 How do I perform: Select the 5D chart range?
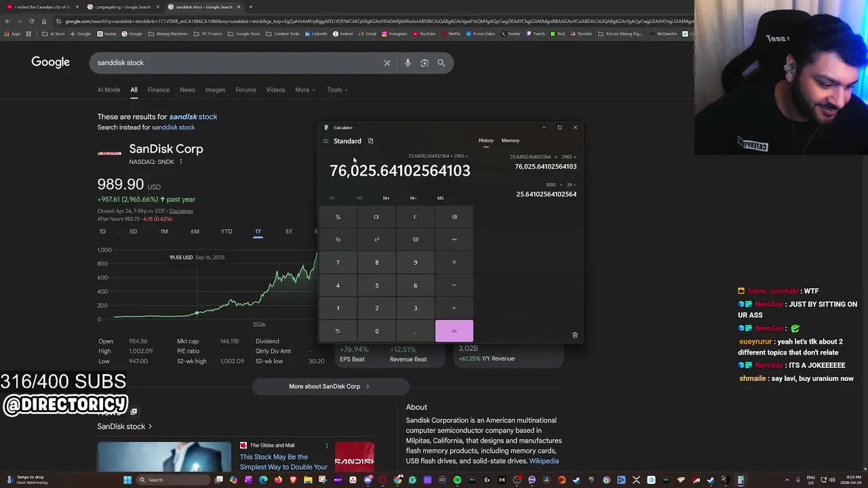click(x=133, y=232)
